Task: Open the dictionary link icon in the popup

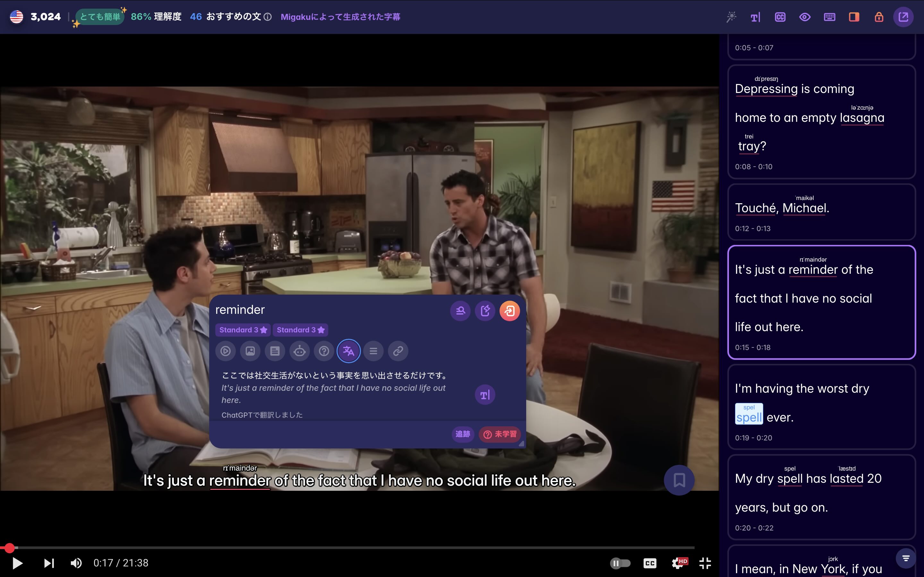Action: point(398,351)
